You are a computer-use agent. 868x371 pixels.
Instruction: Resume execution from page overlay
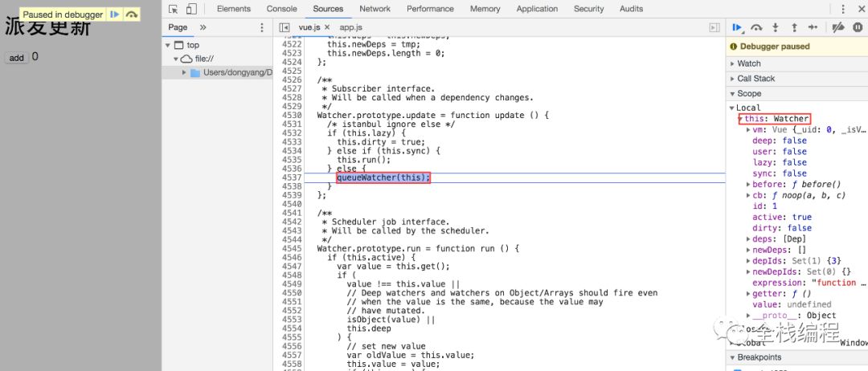(115, 14)
